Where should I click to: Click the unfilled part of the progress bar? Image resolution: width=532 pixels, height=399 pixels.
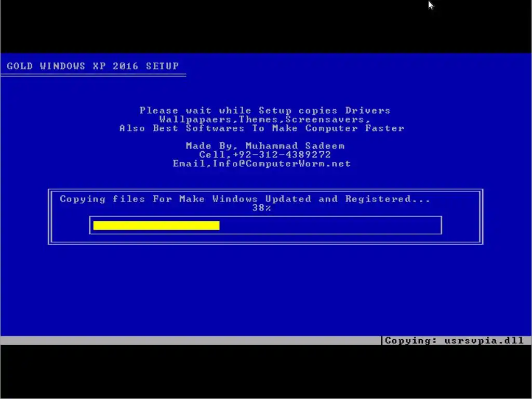pos(329,225)
